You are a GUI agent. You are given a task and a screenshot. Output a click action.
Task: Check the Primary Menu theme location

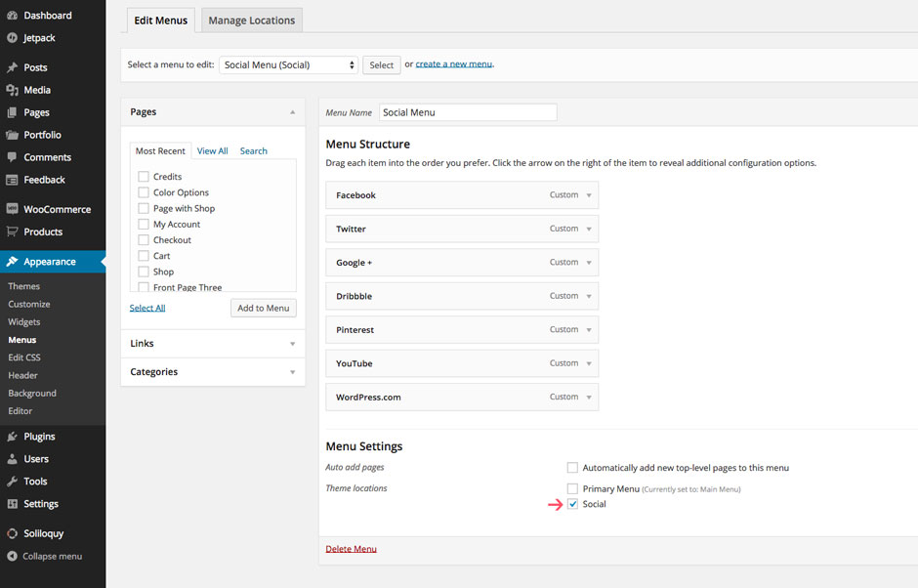572,488
